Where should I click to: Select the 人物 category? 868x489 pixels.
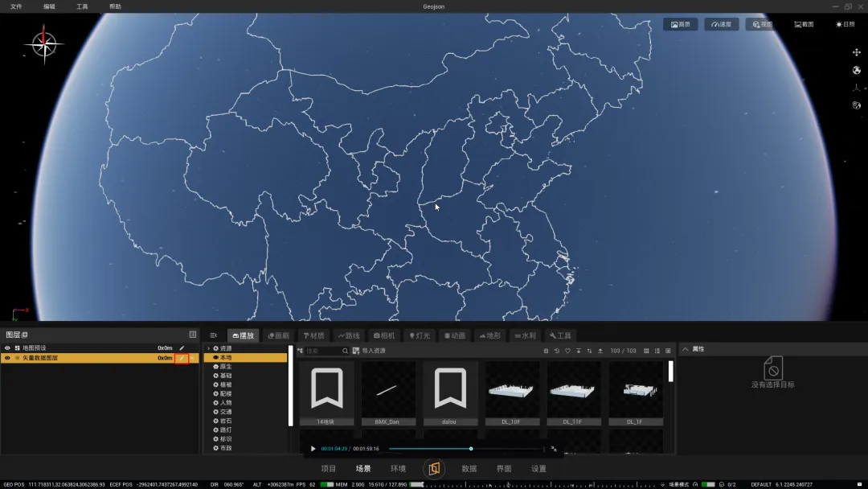tap(226, 403)
